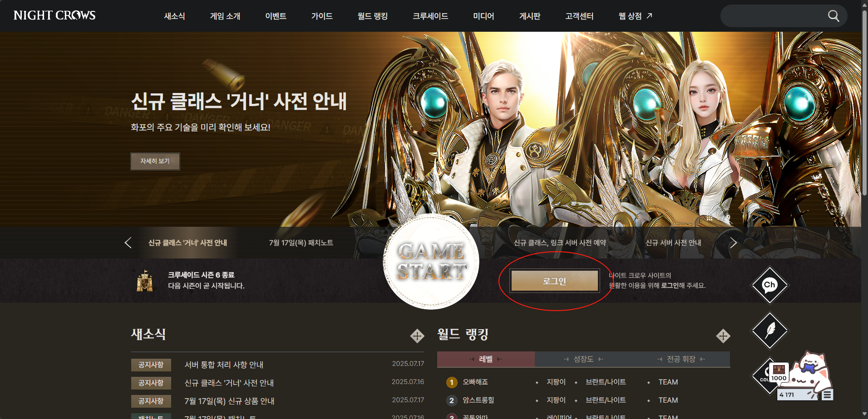Open the Ch channel diamond icon
Image resolution: width=868 pixels, height=419 pixels.
coord(770,285)
